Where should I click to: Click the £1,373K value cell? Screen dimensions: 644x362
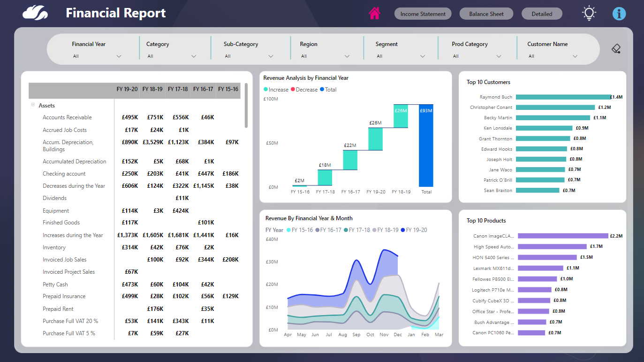(128, 235)
